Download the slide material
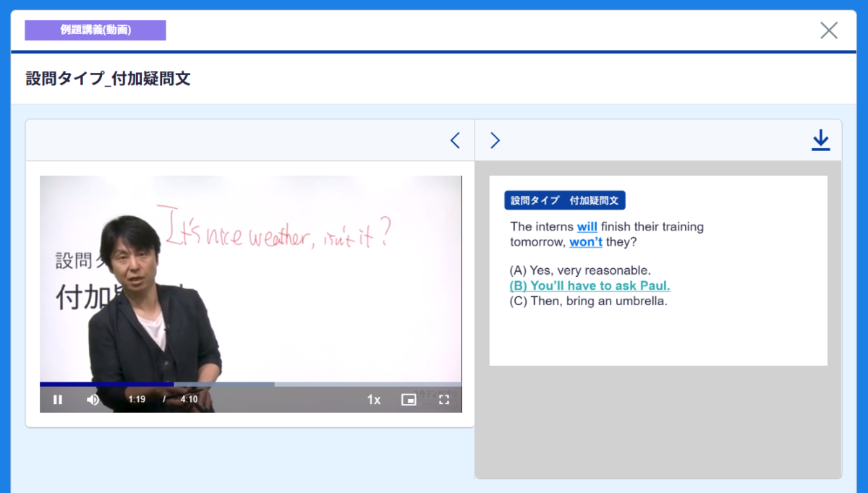 pyautogui.click(x=820, y=140)
